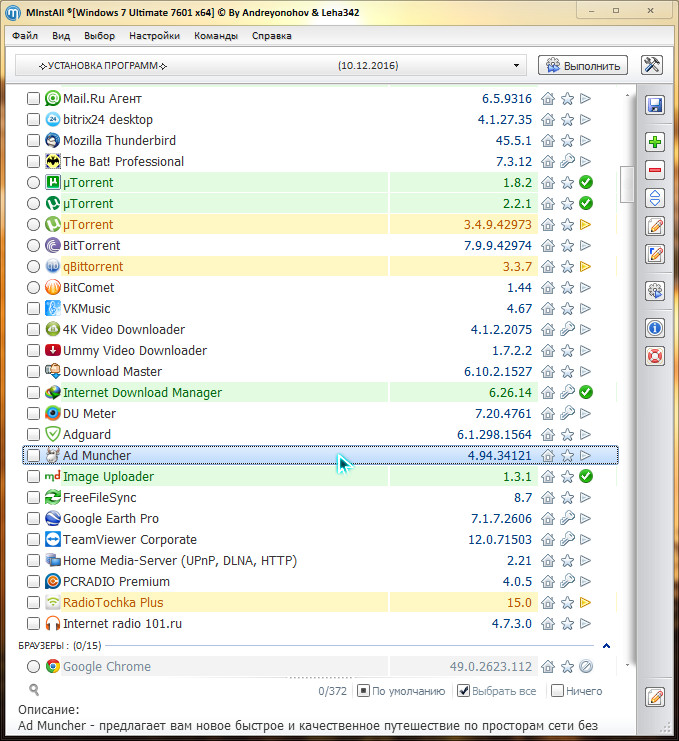Click the save (floppy disk) icon in sidebar
Screen dimensions: 679x741
[x=655, y=105]
